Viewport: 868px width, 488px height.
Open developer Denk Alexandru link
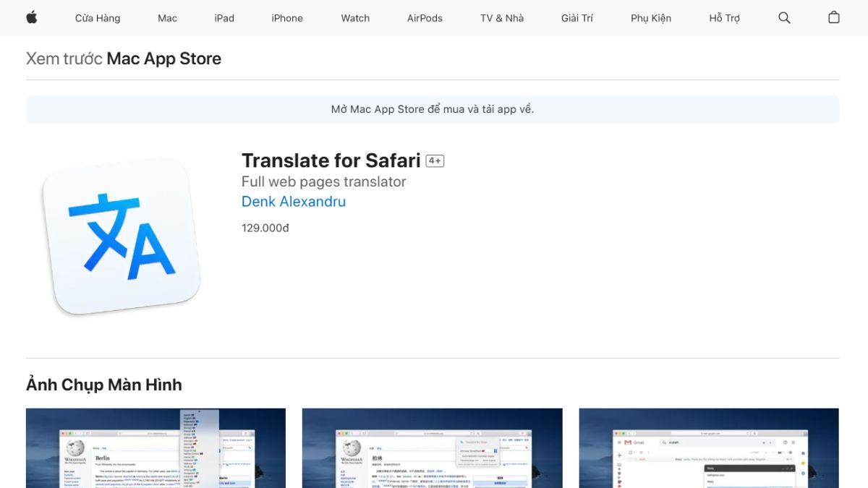coord(294,202)
